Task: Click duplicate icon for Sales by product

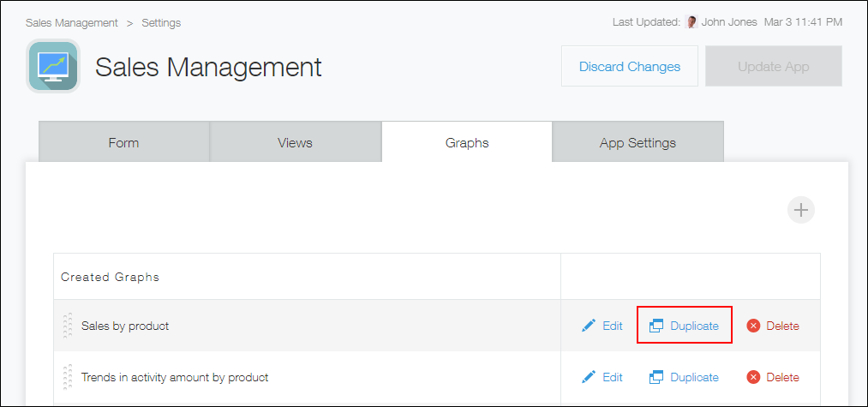Action: (x=656, y=326)
